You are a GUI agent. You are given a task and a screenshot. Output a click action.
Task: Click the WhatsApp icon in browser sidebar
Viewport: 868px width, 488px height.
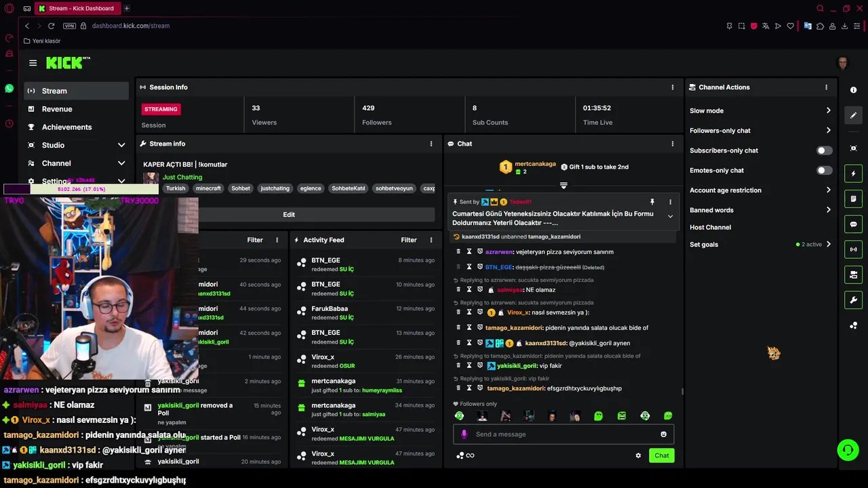(9, 88)
